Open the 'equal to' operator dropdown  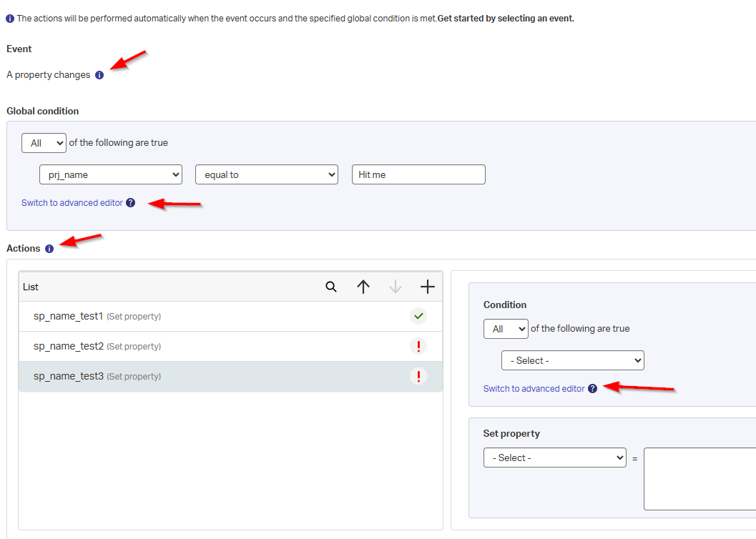(x=266, y=174)
